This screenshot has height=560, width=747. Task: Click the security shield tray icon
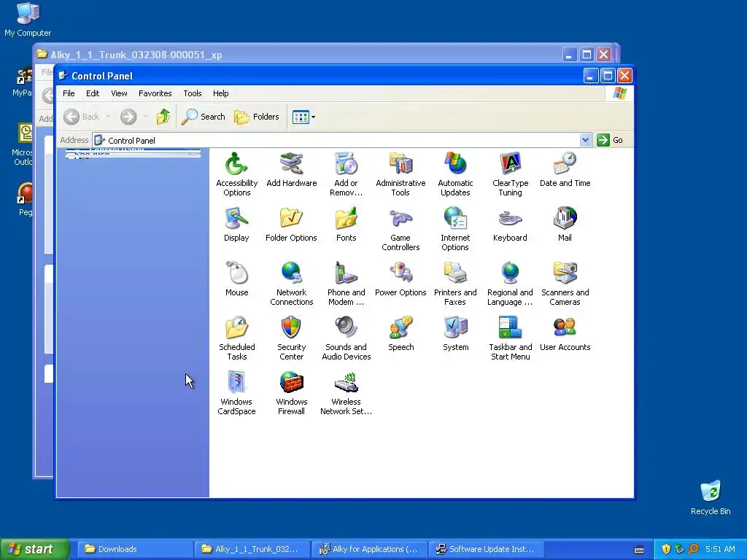pyautogui.click(x=666, y=549)
